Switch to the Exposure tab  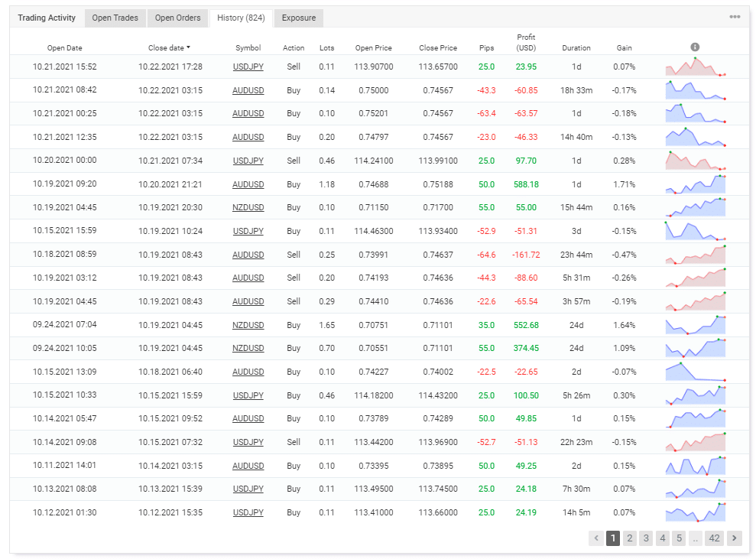click(298, 18)
